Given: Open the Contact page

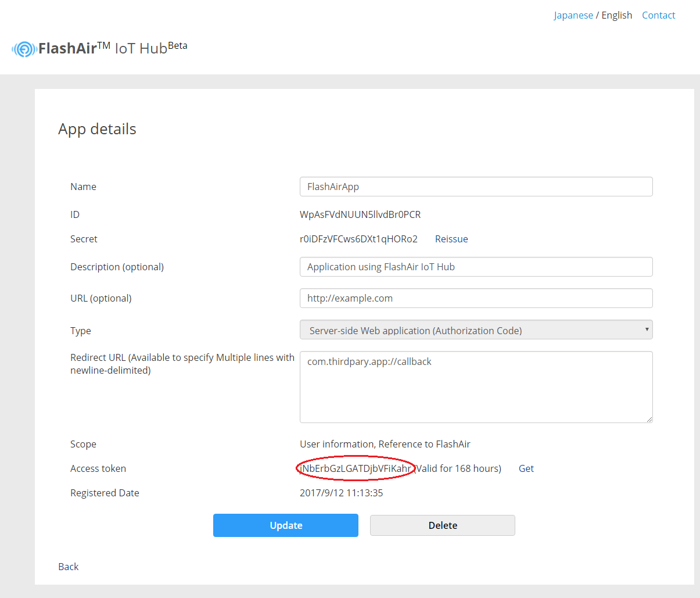Looking at the screenshot, I should [658, 15].
